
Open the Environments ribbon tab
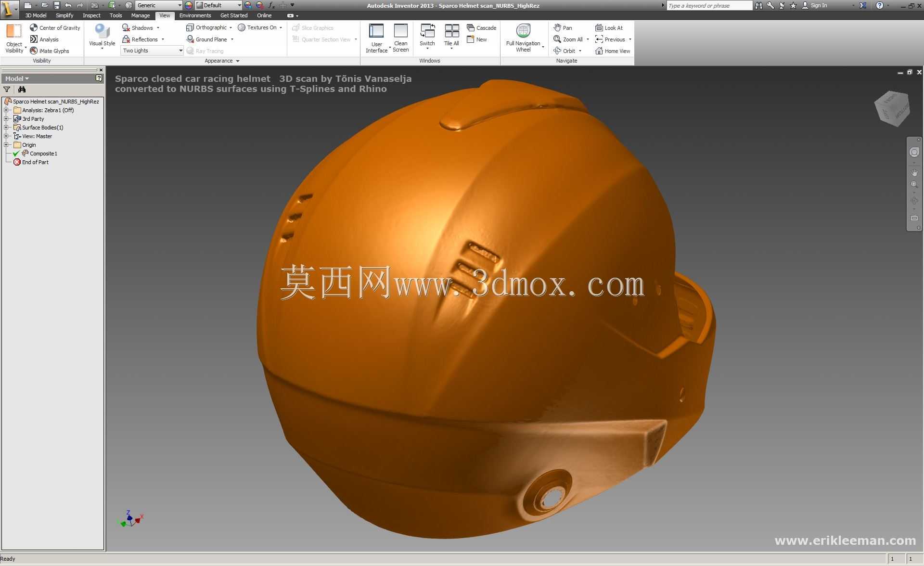[x=195, y=15]
